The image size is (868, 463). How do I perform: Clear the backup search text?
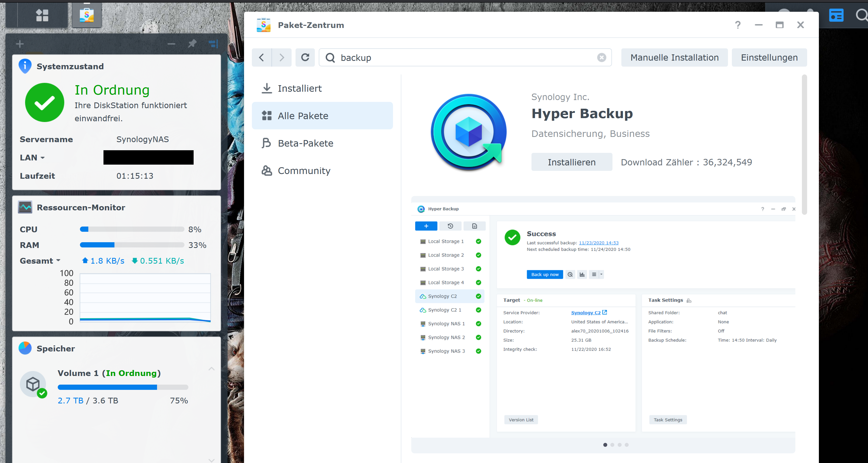click(601, 58)
